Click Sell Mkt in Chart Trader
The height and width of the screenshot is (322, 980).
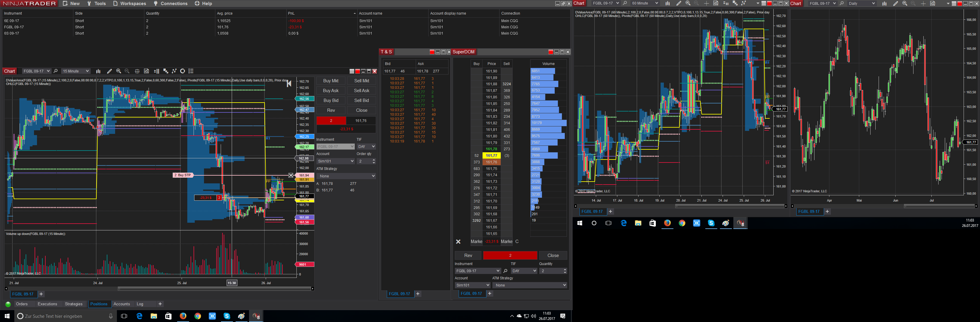click(x=361, y=81)
